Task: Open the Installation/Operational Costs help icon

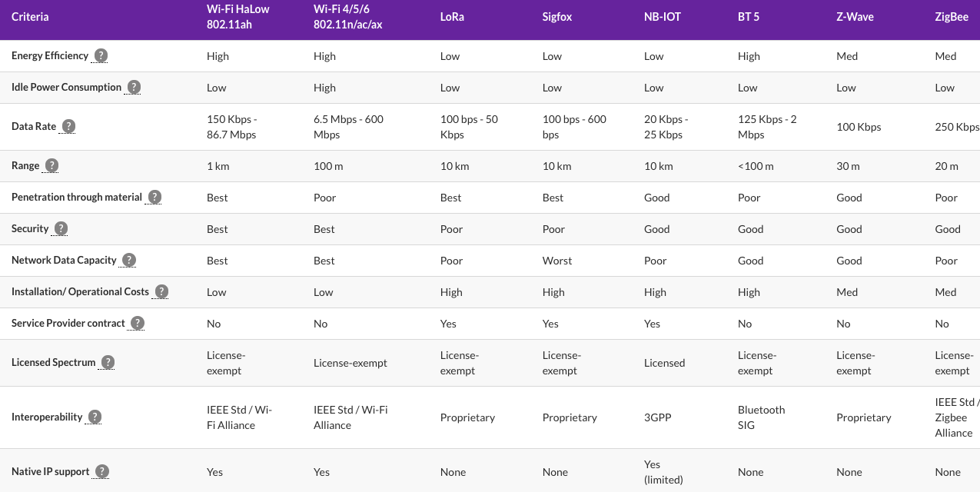Action: [x=161, y=291]
